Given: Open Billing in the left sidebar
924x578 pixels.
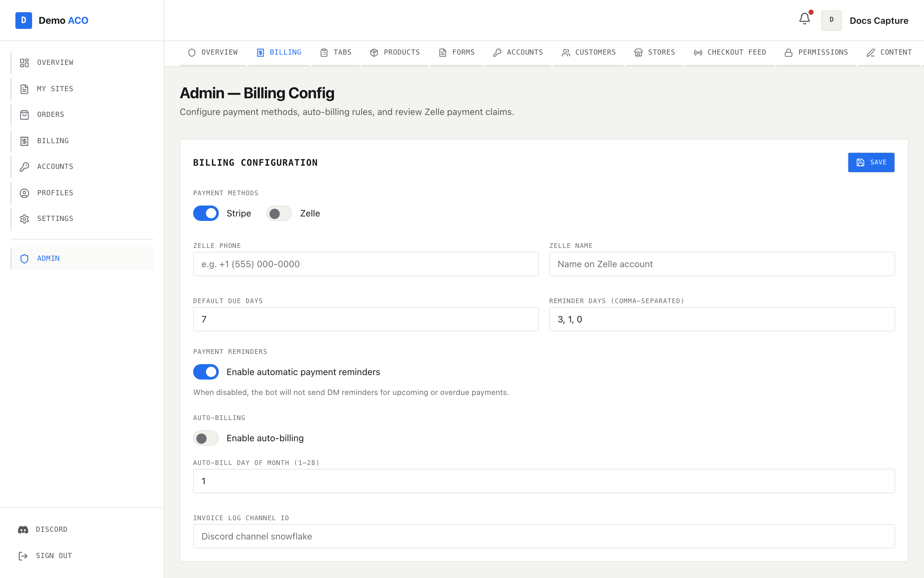Looking at the screenshot, I should point(82,141).
